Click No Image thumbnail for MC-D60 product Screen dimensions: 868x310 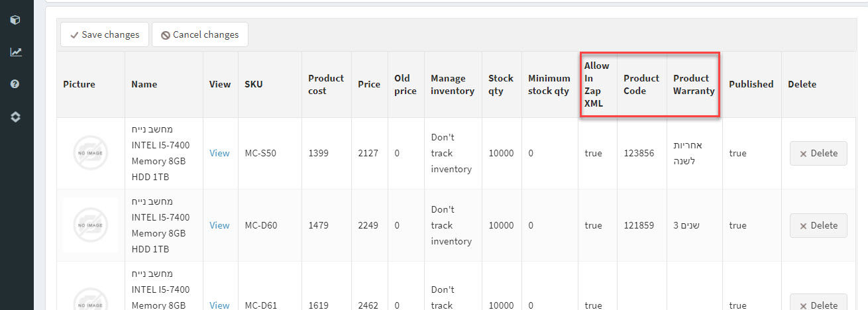(x=90, y=225)
